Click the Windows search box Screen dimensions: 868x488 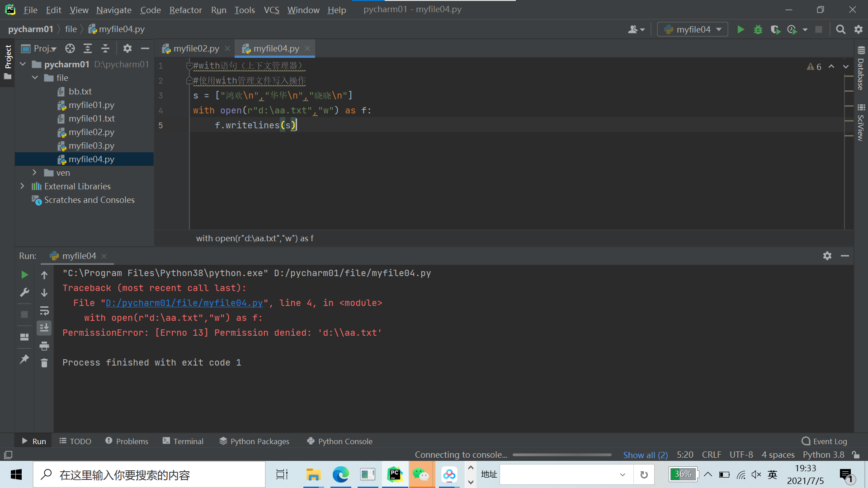(149, 474)
